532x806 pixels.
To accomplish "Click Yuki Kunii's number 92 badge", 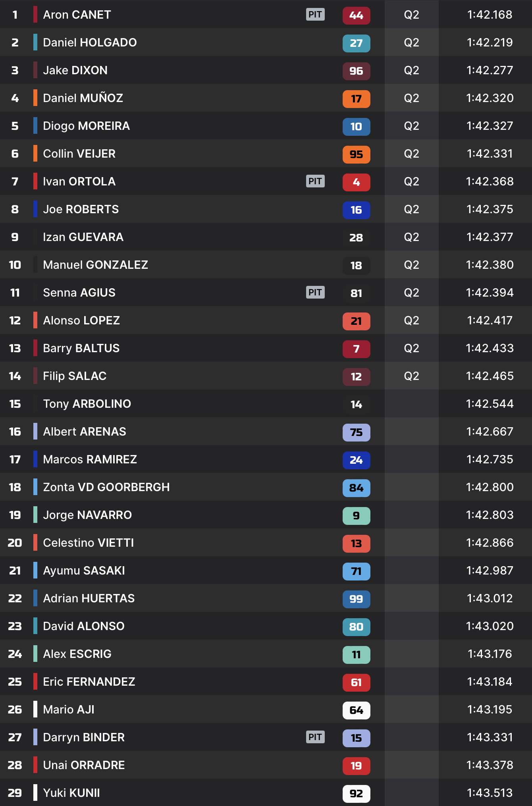I will 356,794.
